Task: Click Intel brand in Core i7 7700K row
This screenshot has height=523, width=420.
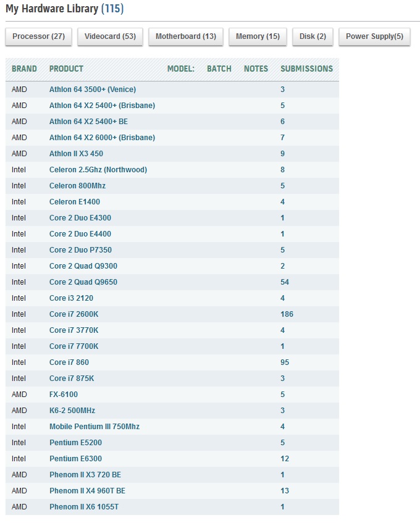Action: click(19, 346)
